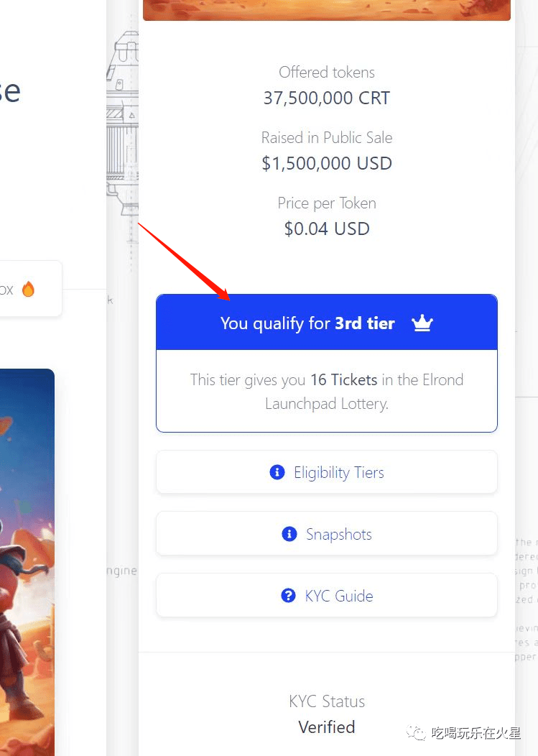Click the watermark logo beside 吃喝玩乐在火星

click(x=415, y=733)
